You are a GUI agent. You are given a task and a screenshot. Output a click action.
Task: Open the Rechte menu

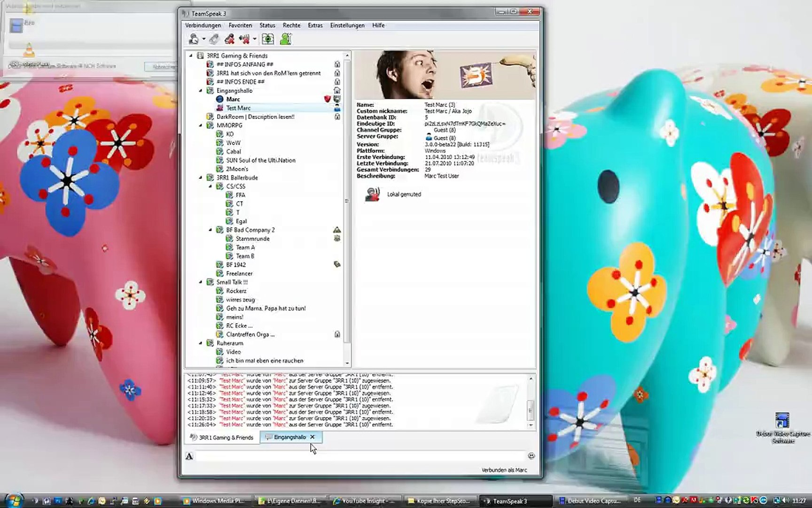[x=291, y=25]
